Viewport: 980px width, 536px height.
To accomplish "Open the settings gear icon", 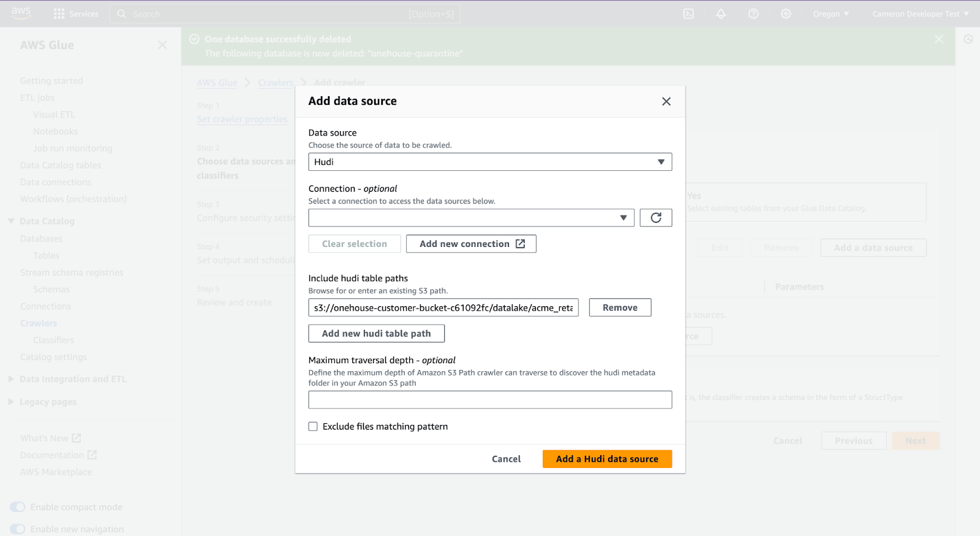I will click(x=786, y=13).
